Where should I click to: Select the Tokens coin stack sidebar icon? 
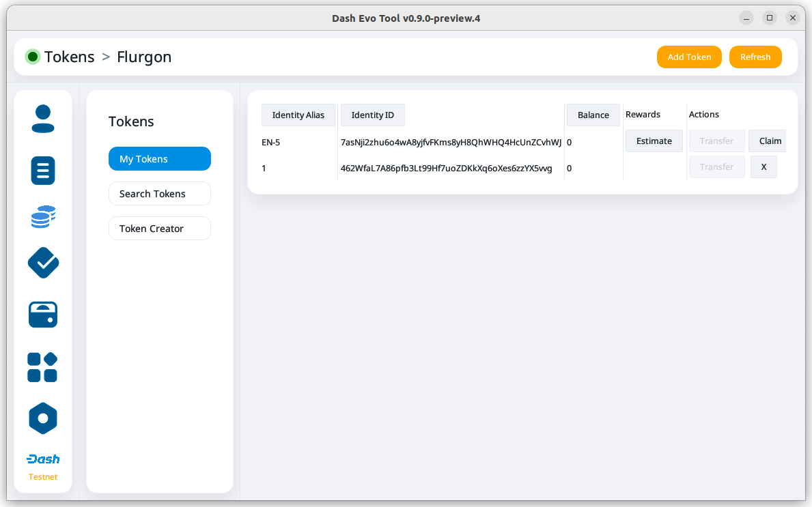pyautogui.click(x=43, y=217)
